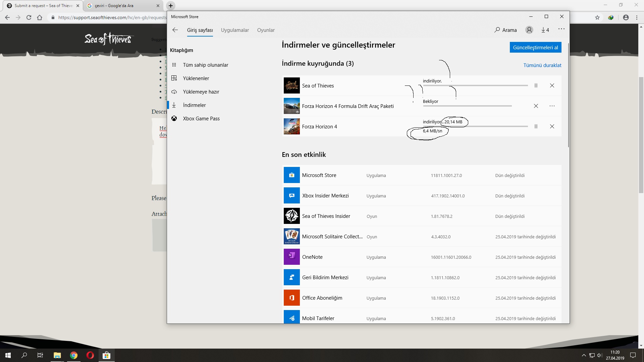Click the Microsoft Solitaire Collection icon
Image resolution: width=644 pixels, height=362 pixels.
(292, 236)
